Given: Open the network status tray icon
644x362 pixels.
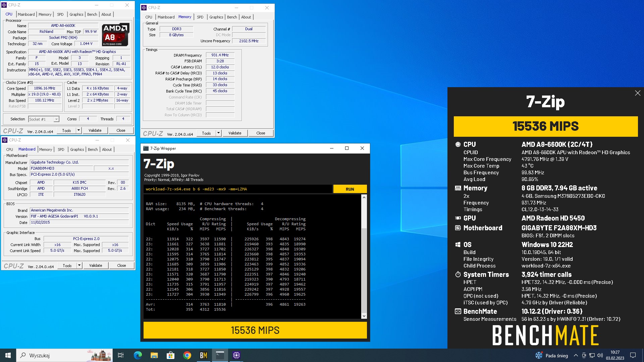Looking at the screenshot, I should (x=592, y=355).
